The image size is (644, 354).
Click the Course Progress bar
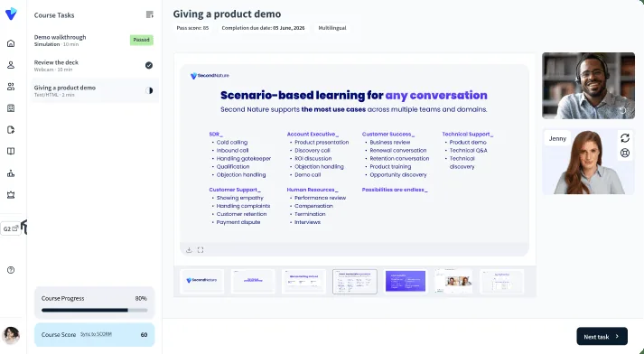coord(95,310)
